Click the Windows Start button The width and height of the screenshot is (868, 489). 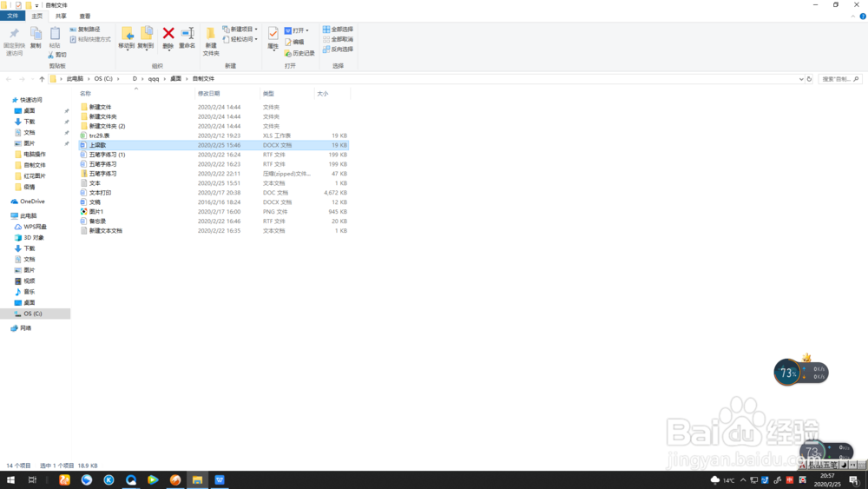pos(10,480)
